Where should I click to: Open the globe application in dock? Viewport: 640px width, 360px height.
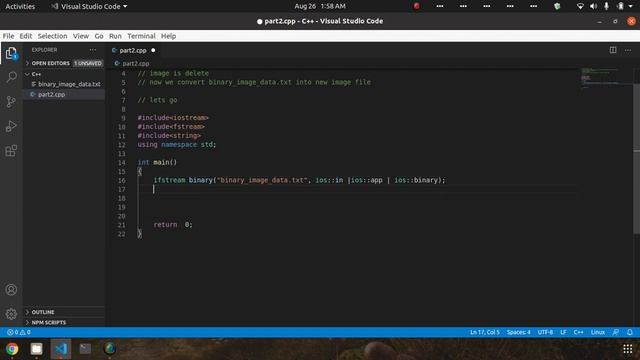pos(110,349)
